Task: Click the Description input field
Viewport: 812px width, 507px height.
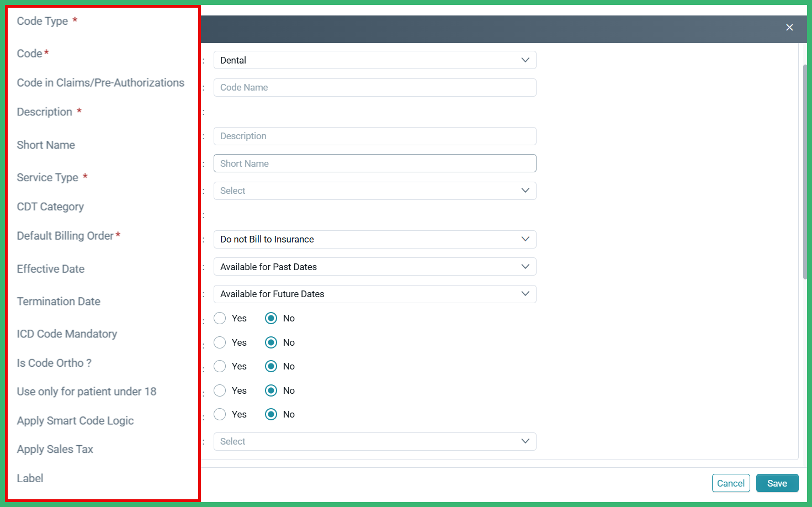Action: click(x=375, y=136)
